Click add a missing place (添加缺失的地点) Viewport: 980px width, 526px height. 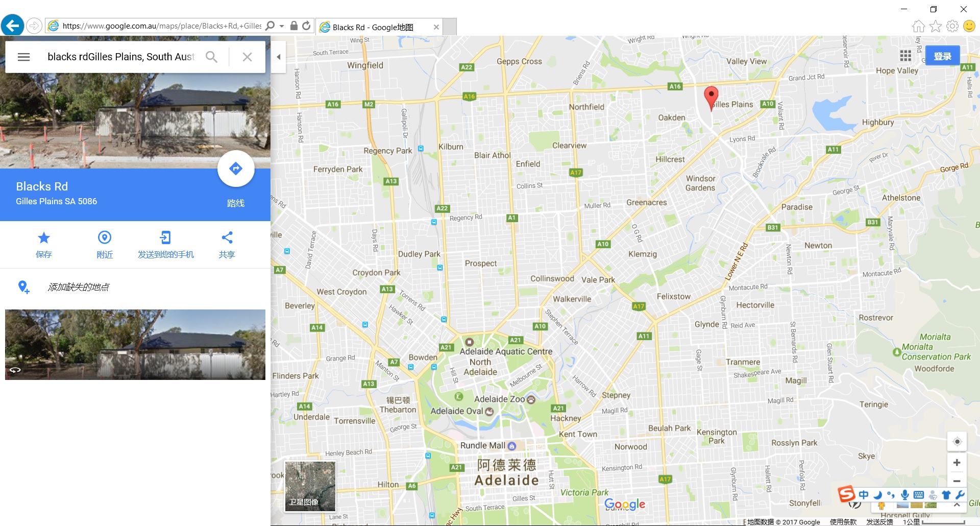click(x=78, y=287)
